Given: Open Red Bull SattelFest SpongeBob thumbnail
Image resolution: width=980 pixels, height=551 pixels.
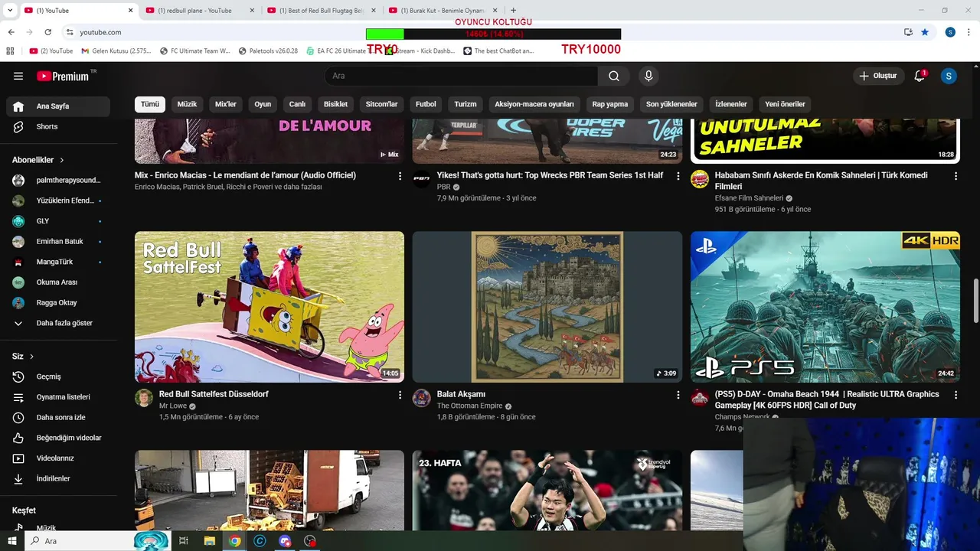Looking at the screenshot, I should coord(269,307).
